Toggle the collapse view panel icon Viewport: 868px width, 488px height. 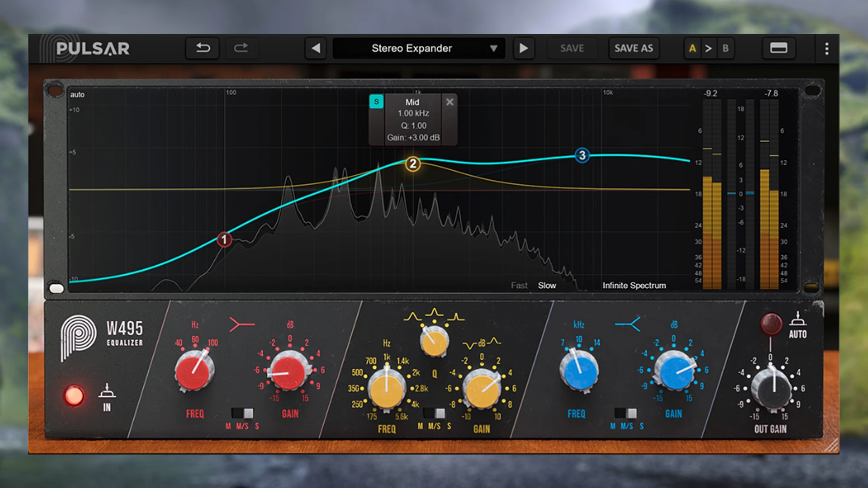point(778,48)
